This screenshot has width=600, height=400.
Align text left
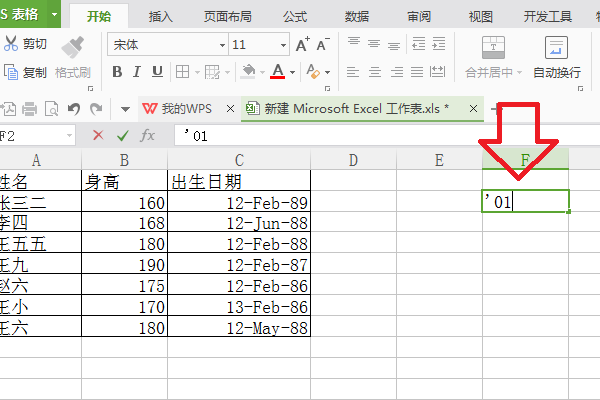[x=353, y=72]
